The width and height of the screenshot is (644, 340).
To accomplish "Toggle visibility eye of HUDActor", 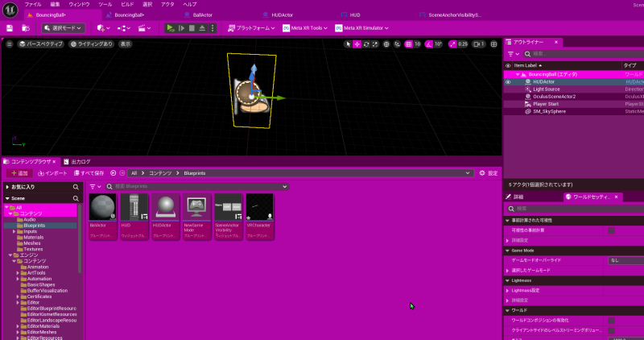I will tap(508, 82).
